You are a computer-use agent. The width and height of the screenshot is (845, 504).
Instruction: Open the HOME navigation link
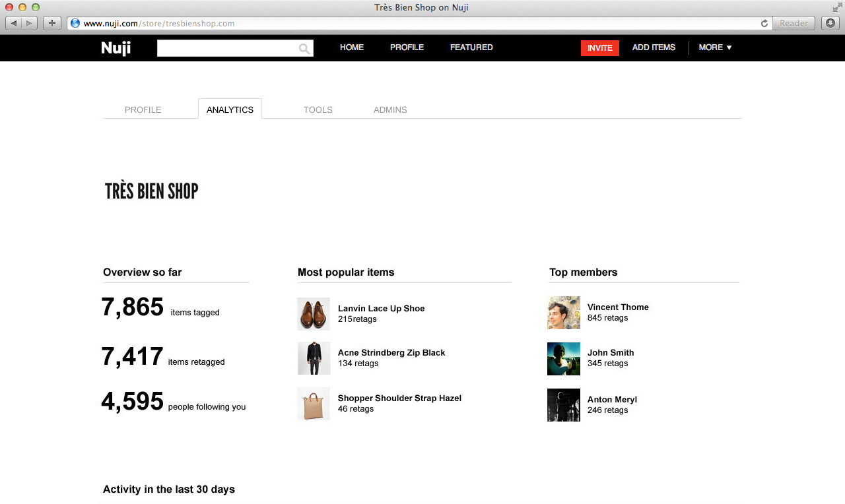(352, 47)
